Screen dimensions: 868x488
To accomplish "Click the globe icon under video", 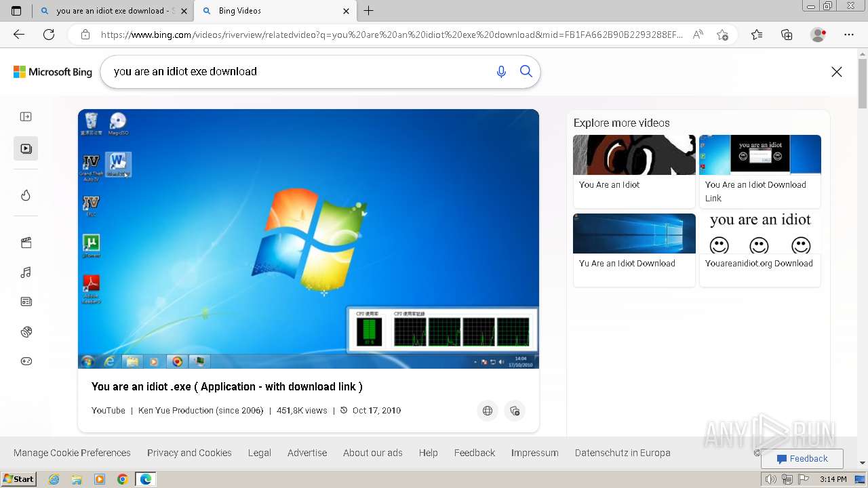I will (x=488, y=411).
